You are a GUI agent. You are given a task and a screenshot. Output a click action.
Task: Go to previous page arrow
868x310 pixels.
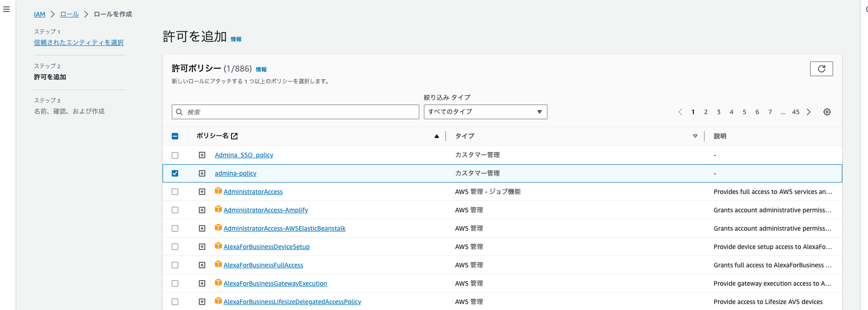click(680, 112)
